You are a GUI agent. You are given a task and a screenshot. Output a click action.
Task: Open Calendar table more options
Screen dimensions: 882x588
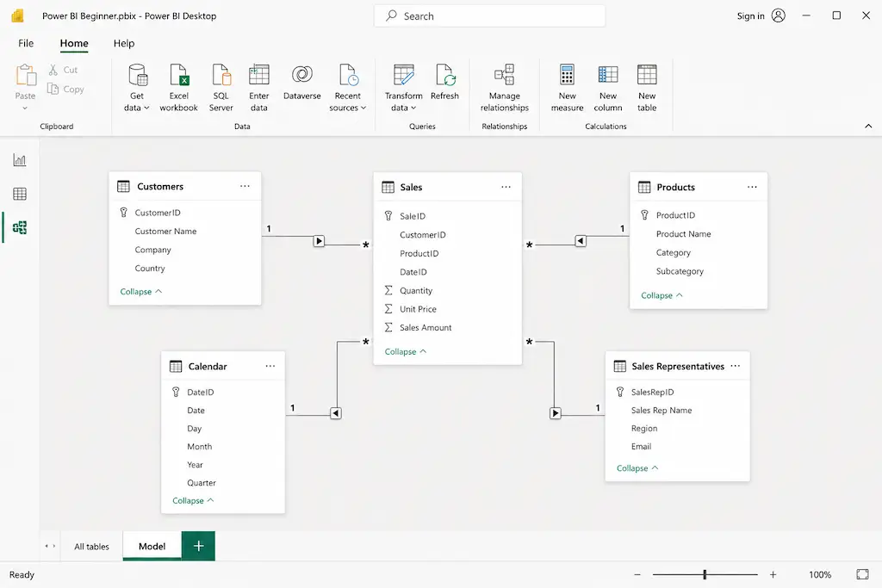(270, 366)
